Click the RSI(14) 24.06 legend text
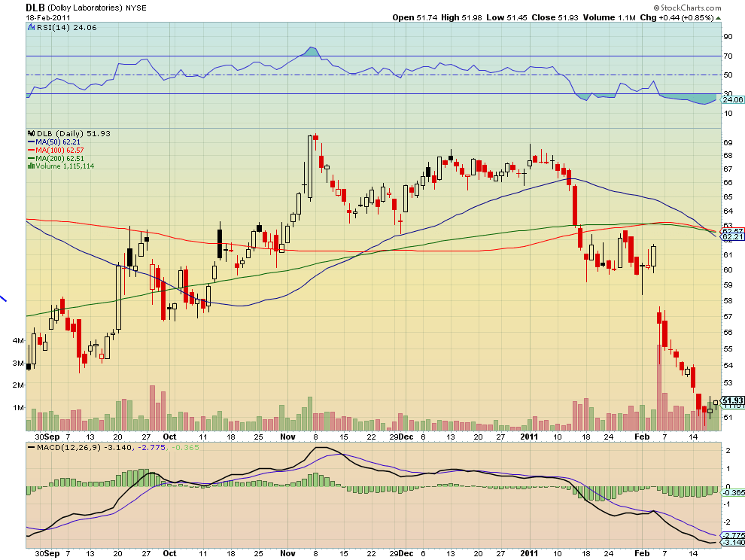745x560 pixels. pyautogui.click(x=66, y=28)
